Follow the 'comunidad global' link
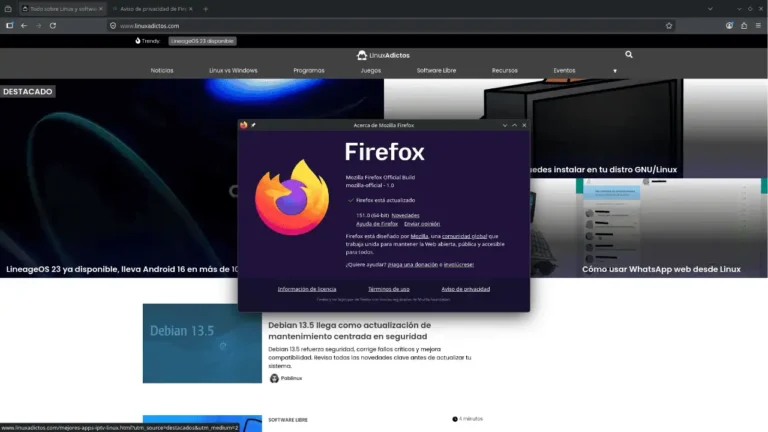The image size is (768, 432). [x=465, y=236]
